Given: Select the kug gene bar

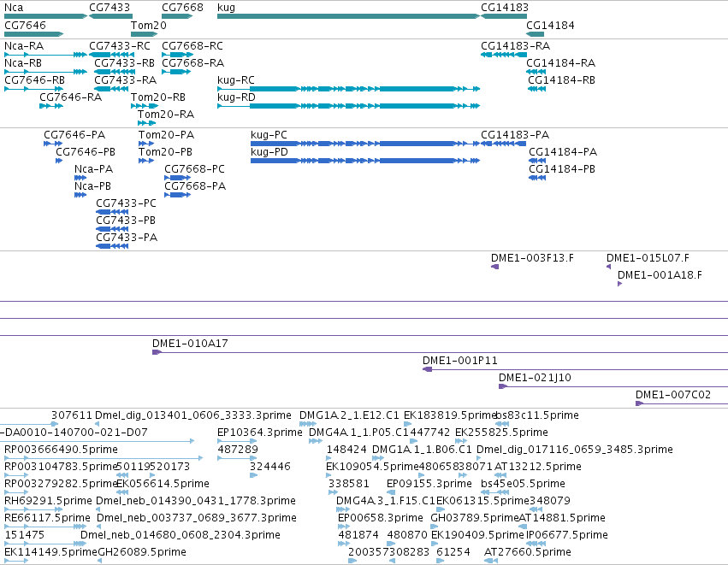Looking at the screenshot, I should point(348,16).
